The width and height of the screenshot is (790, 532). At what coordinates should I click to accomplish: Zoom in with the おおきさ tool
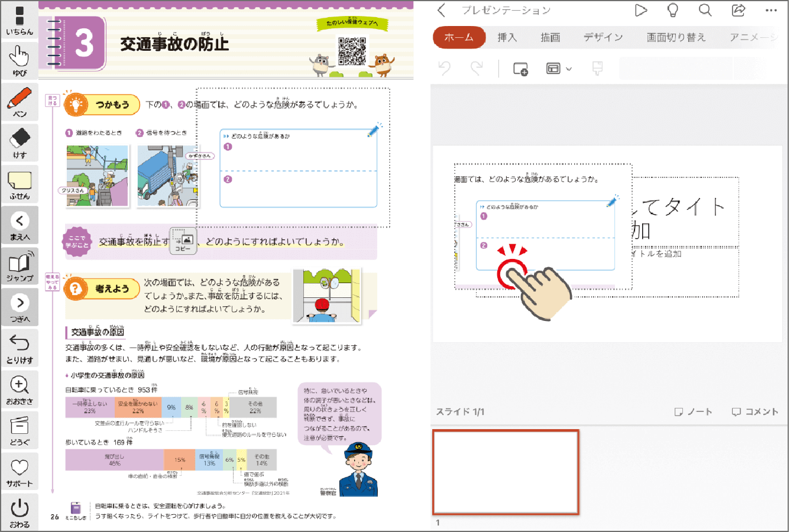(x=20, y=389)
